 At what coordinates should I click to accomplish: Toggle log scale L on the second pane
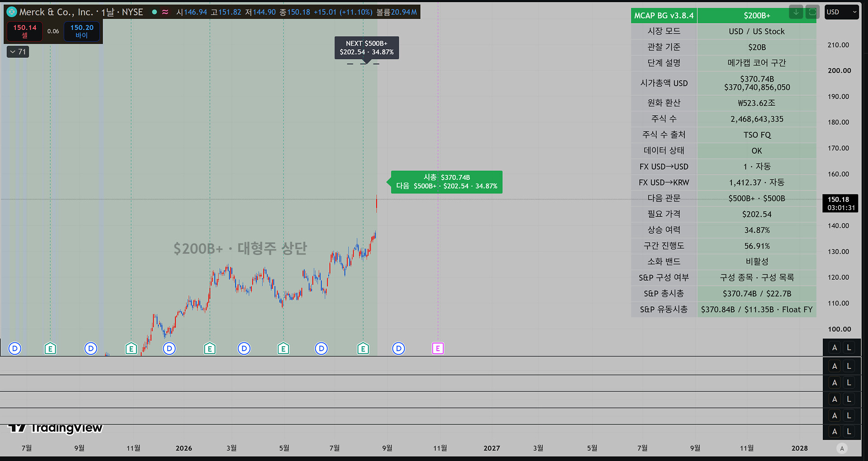[849, 366]
